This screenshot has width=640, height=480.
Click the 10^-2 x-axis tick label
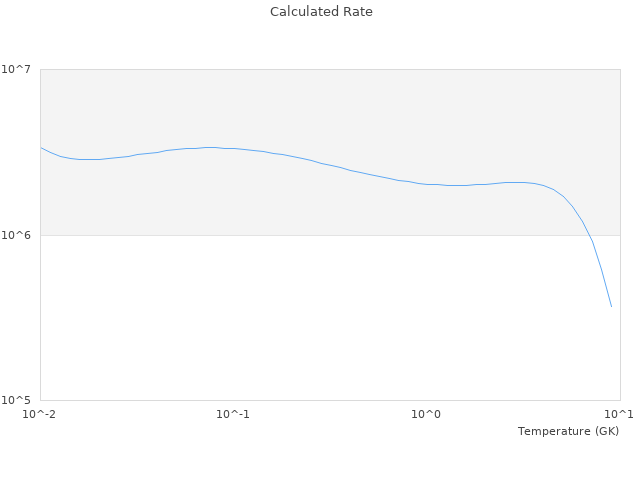pyautogui.click(x=40, y=414)
